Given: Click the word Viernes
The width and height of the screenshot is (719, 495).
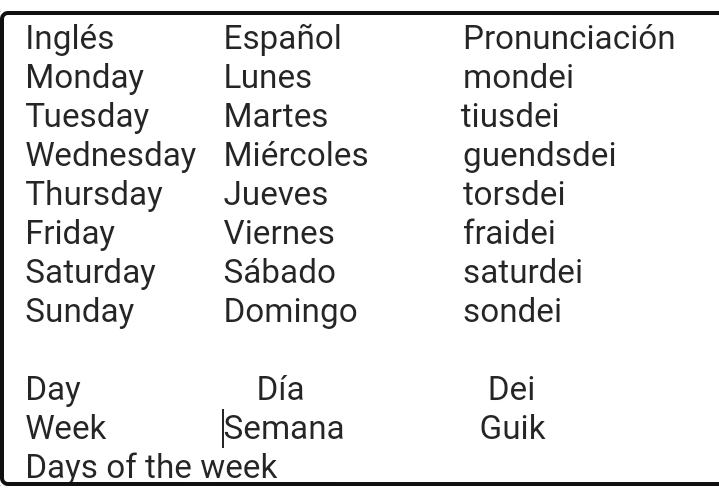Looking at the screenshot, I should (279, 233).
